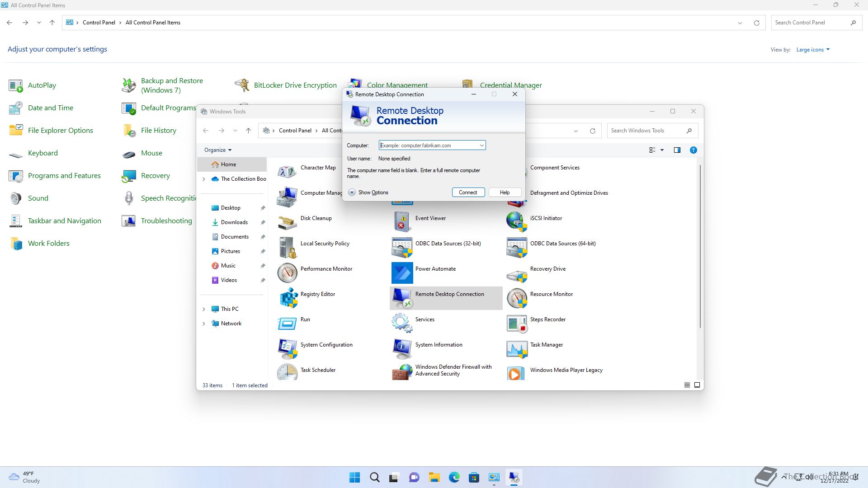Open the Windows Tools help icon

tap(693, 150)
